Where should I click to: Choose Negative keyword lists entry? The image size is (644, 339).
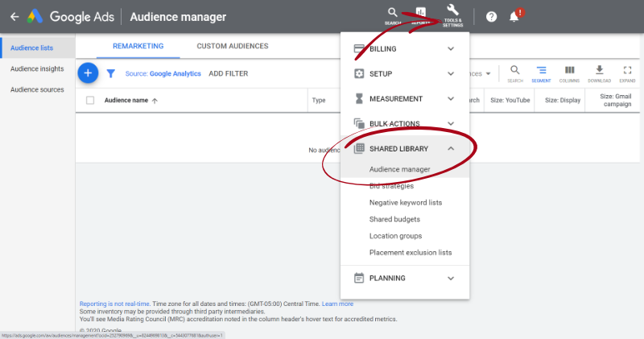coord(405,203)
